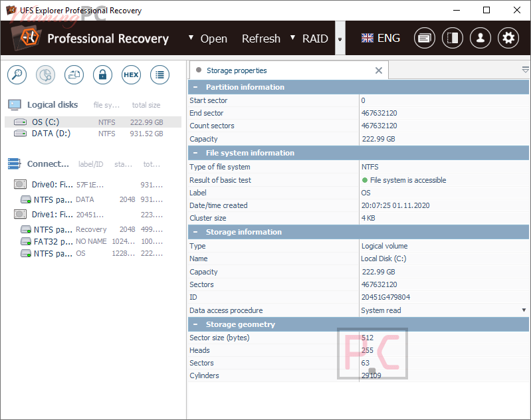Image resolution: width=531 pixels, height=420 pixels.
Task: Open the messages log round icon
Action: click(x=424, y=38)
